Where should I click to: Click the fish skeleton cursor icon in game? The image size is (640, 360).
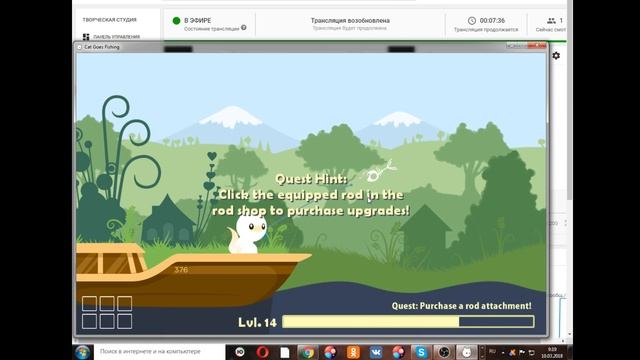(378, 172)
